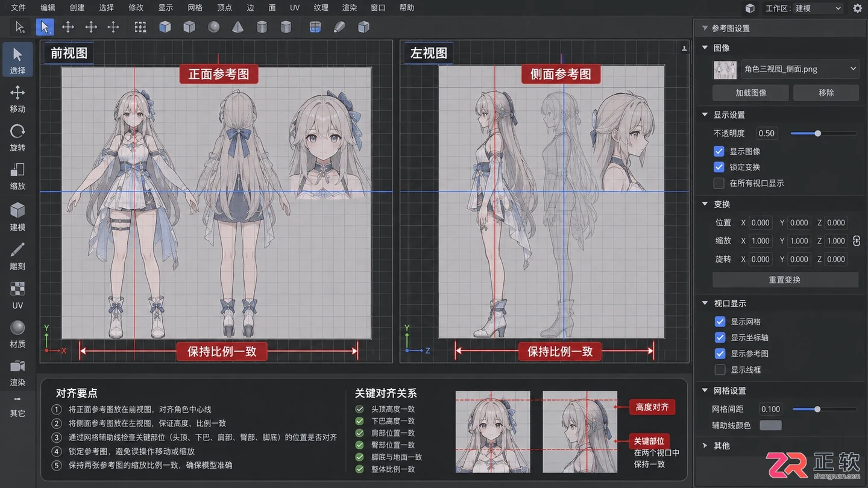This screenshot has height=488, width=868.
Task: Click the 加载图像 button
Action: point(750,93)
